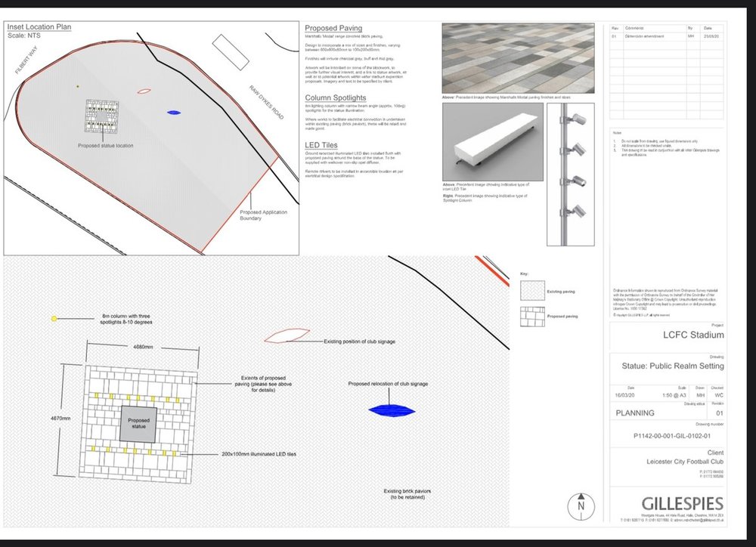Click the '8m column with three spotlights' note
This screenshot has width=756, height=547.
click(x=125, y=319)
